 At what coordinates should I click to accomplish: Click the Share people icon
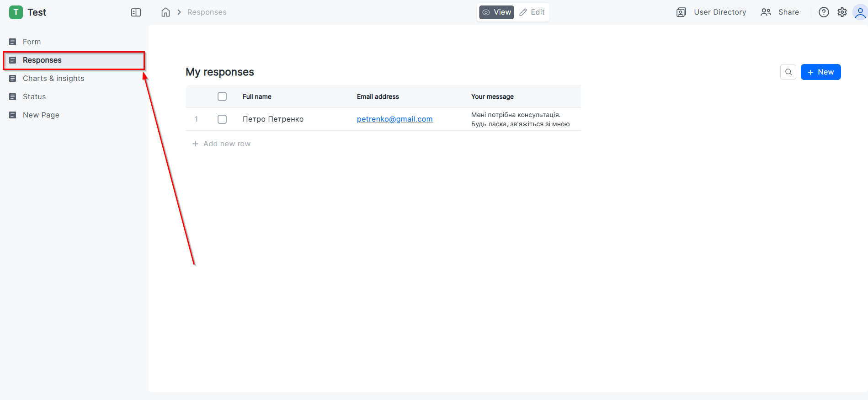(766, 12)
